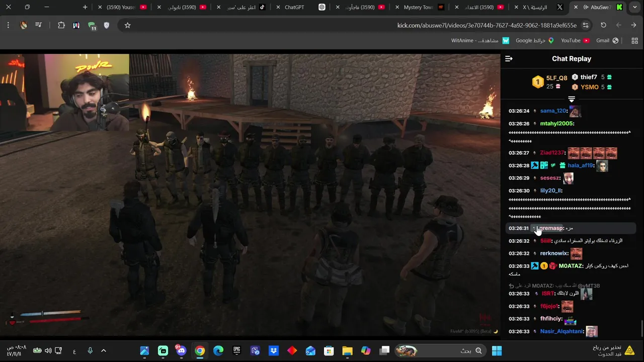The width and height of the screenshot is (644, 362).
Task: Open ISRT username in chat
Action: (x=548, y=294)
